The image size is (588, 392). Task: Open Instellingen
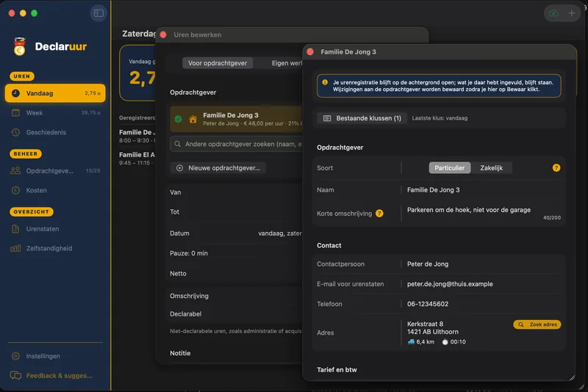[x=55, y=356]
